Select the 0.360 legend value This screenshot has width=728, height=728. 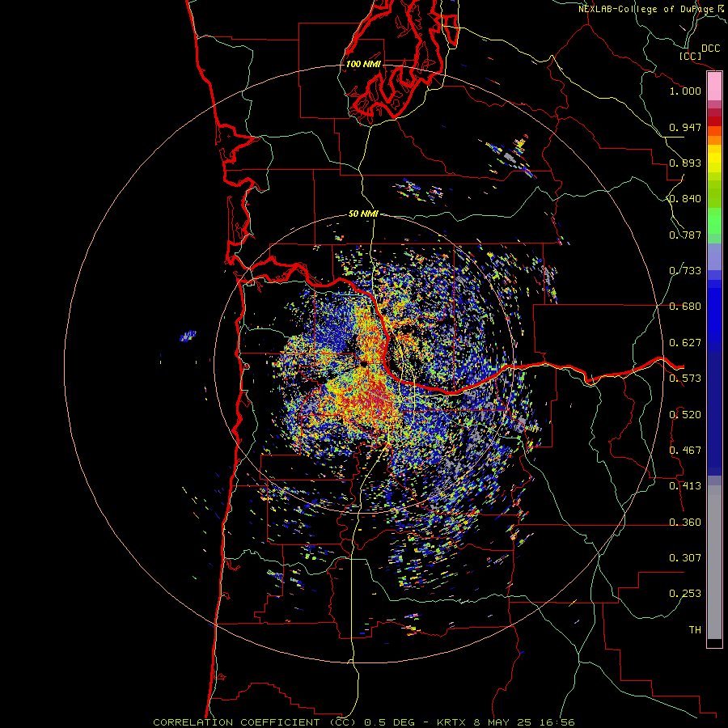pos(685,523)
